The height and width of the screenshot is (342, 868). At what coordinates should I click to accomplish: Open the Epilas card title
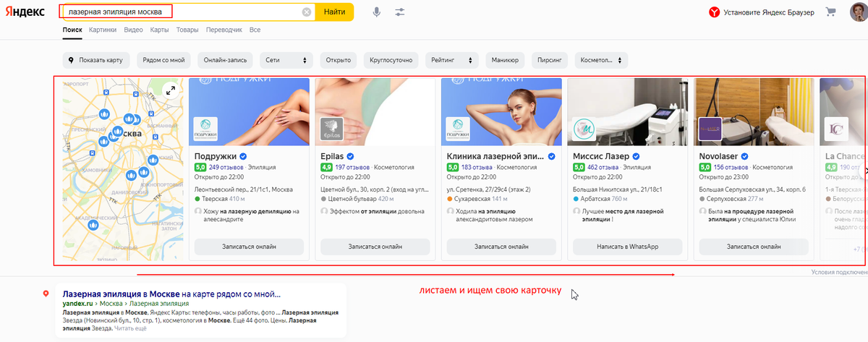pos(331,156)
